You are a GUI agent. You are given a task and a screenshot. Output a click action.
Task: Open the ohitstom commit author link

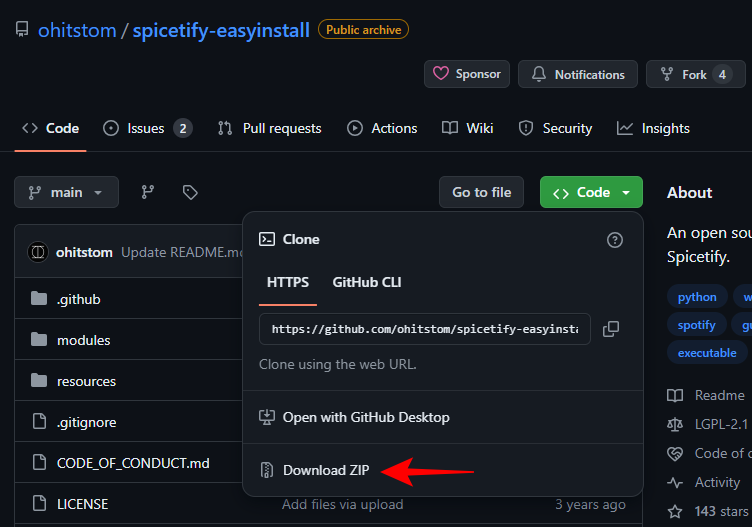coord(84,252)
